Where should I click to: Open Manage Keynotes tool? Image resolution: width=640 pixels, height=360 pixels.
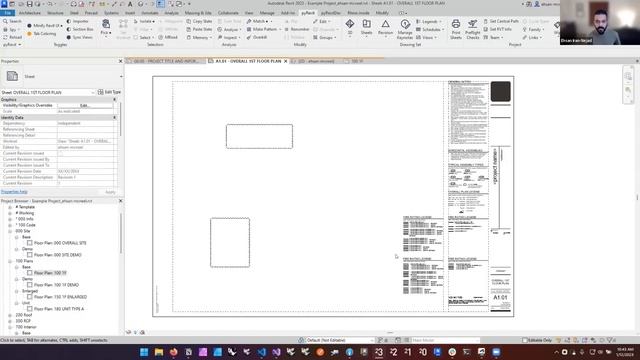pos(405,29)
